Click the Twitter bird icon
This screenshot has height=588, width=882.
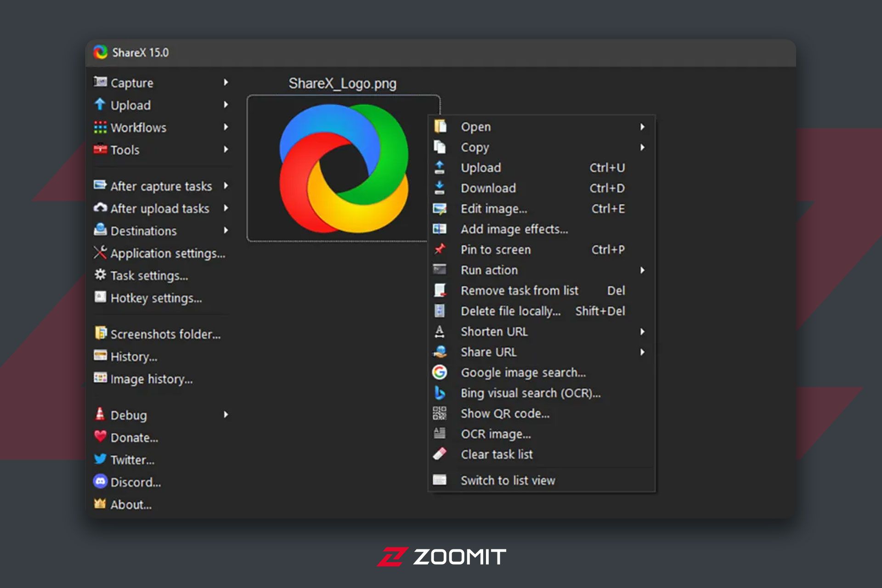point(100,459)
